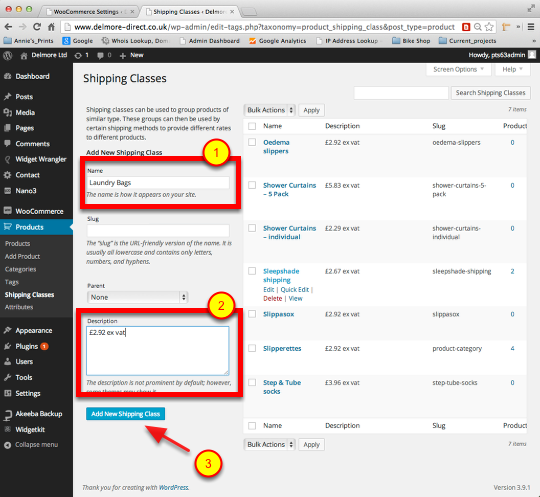Check the Slipperettes row checkbox
Image resolution: width=540 pixels, height=497 pixels.
pyautogui.click(x=252, y=348)
